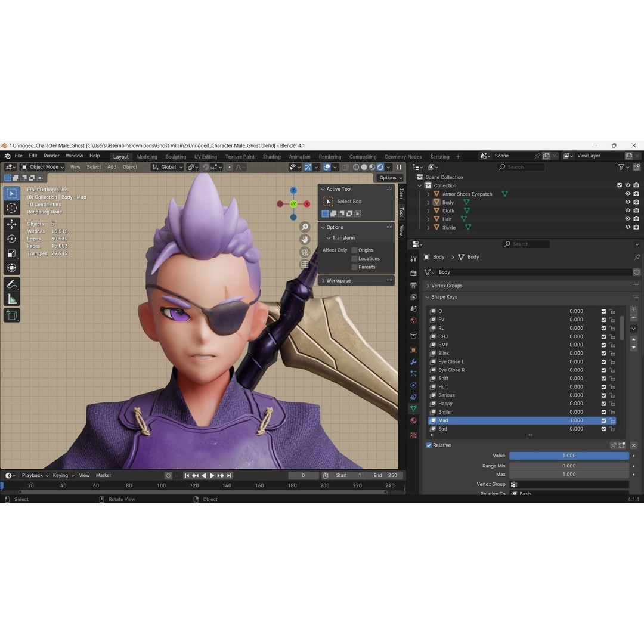Open the Texture properties tab

tap(414, 435)
